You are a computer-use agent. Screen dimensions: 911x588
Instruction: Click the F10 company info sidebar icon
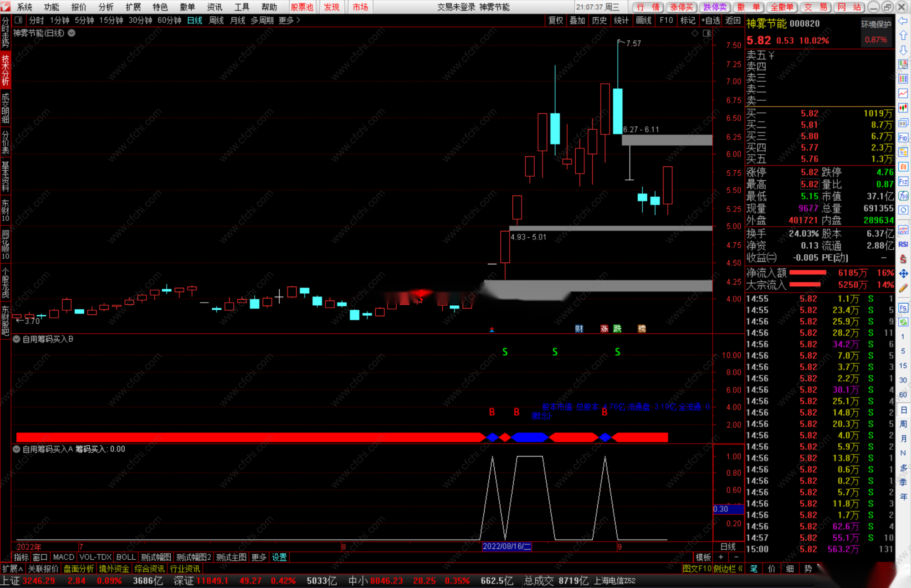(x=903, y=138)
